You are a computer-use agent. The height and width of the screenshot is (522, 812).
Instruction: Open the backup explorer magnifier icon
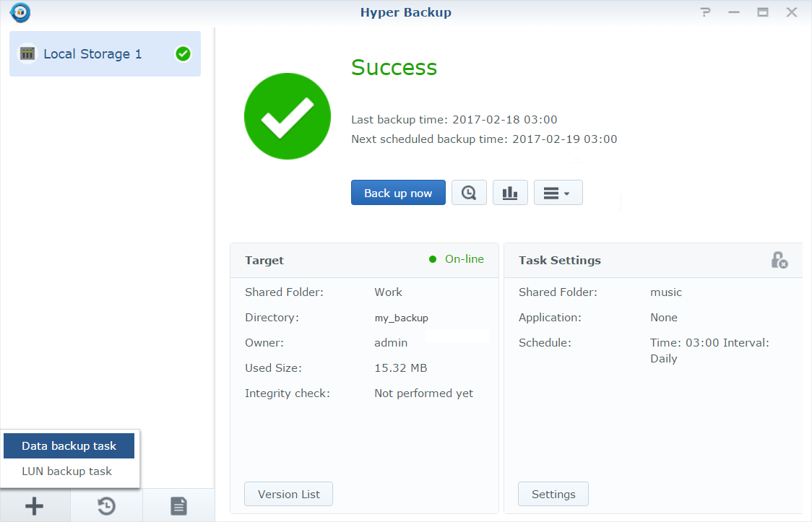pos(469,193)
